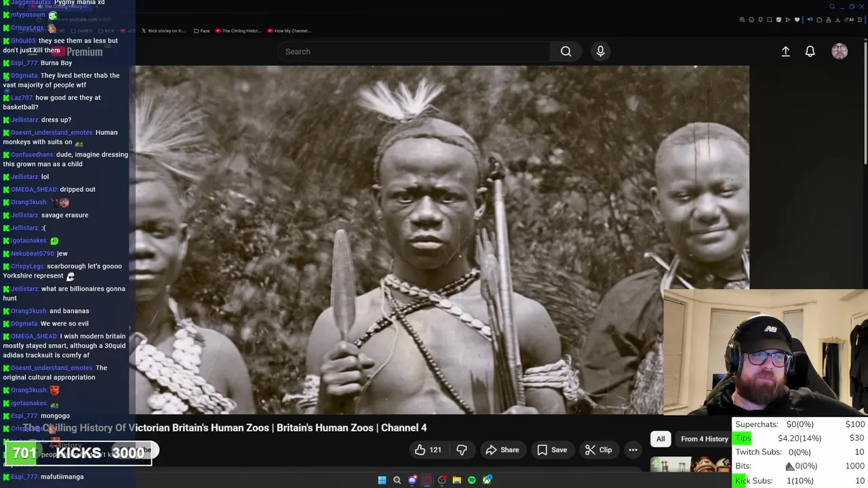This screenshot has height=488, width=868.
Task: Open the browser downloads icon
Action: [x=837, y=20]
